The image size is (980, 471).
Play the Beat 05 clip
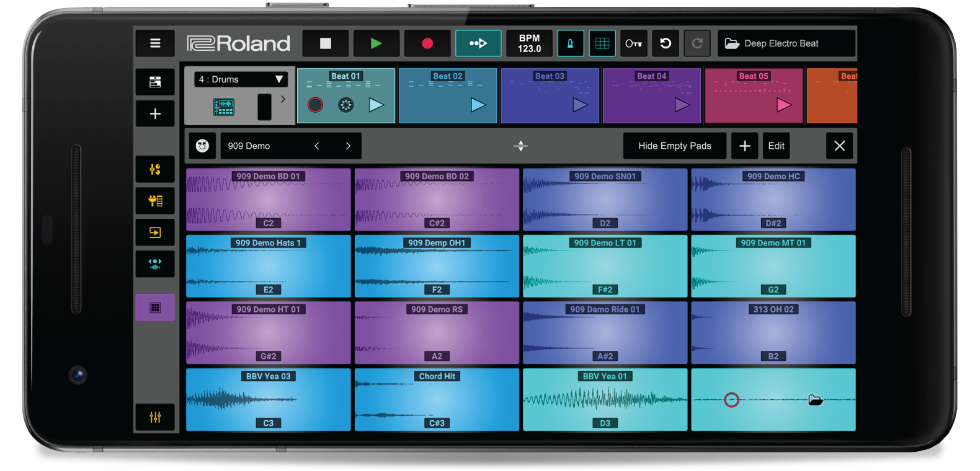tap(784, 105)
